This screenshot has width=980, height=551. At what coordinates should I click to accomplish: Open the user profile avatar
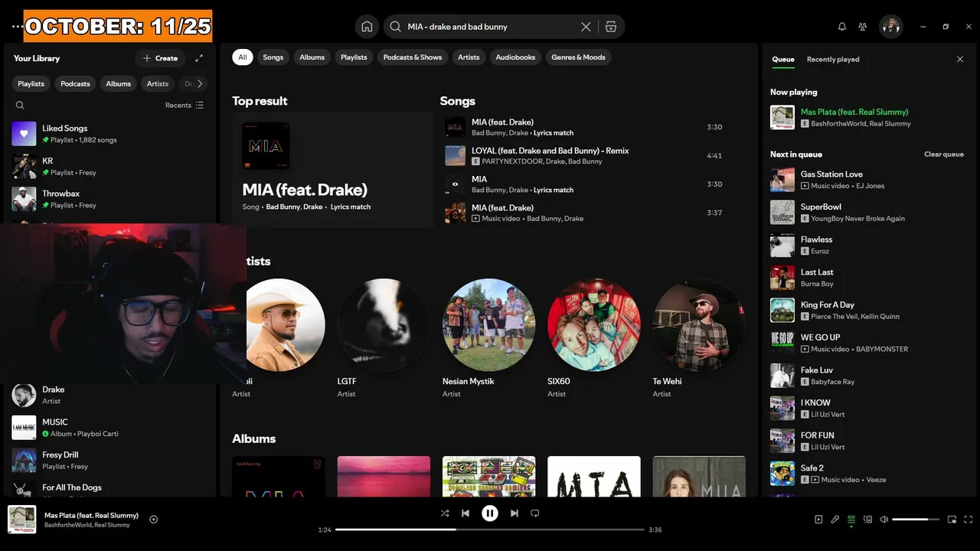pos(891,27)
